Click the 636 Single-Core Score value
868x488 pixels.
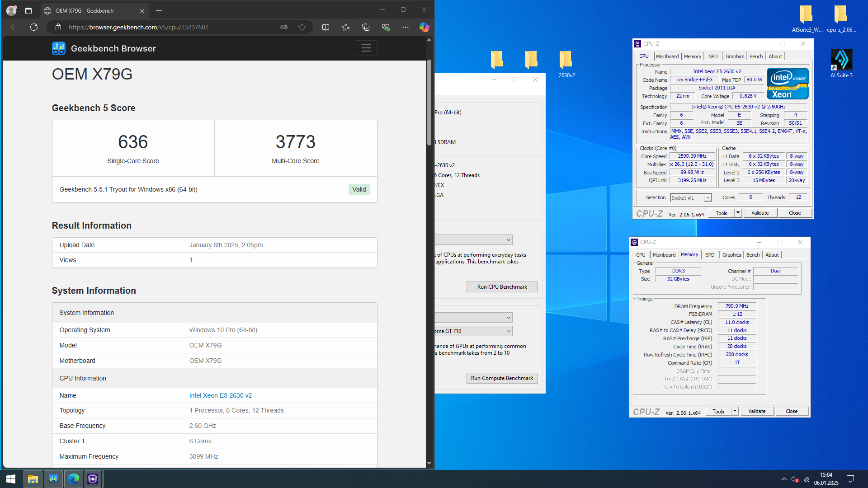point(133,142)
